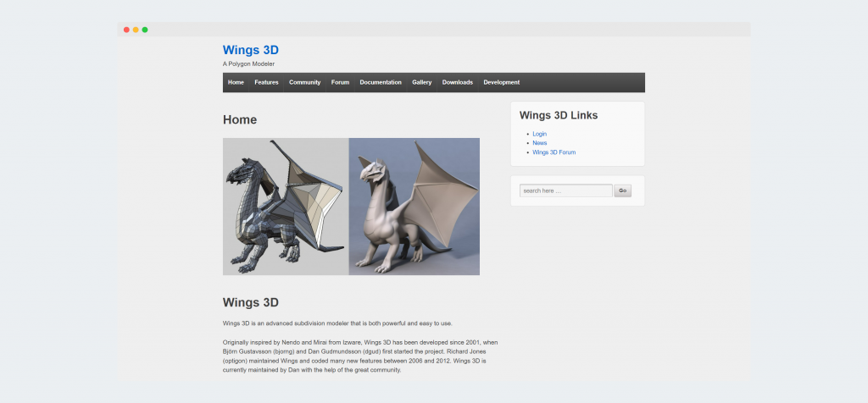Open the Downloads menu item
The image size is (868, 403).
[x=457, y=82]
